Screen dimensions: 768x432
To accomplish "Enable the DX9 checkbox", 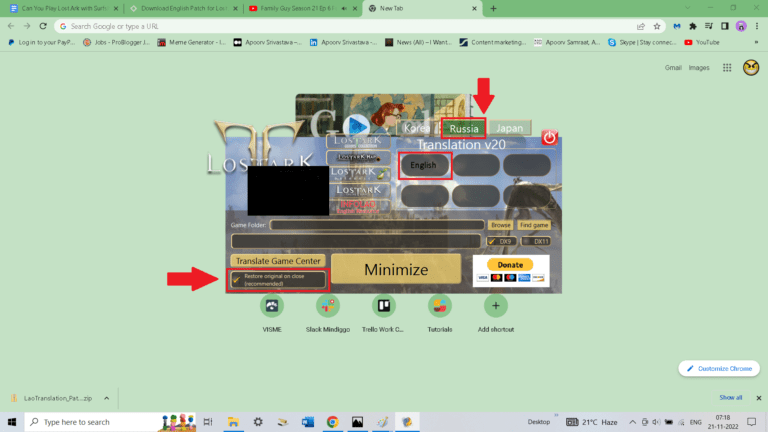I will coord(492,241).
